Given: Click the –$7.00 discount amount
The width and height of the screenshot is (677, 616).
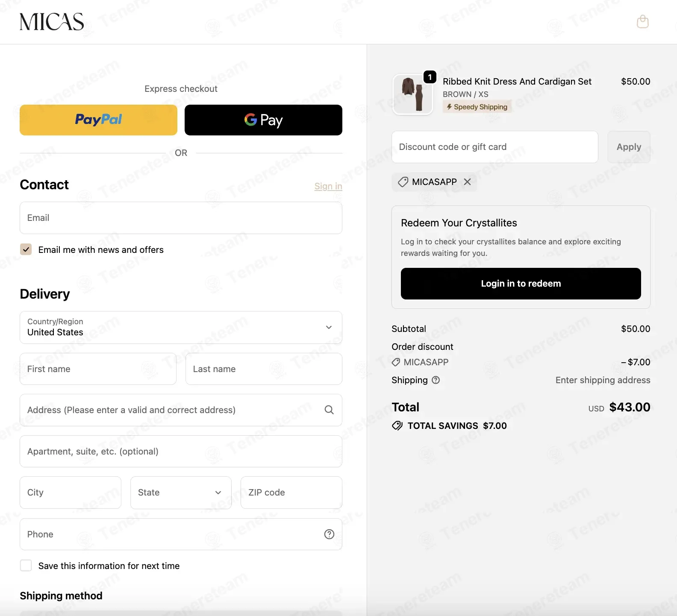Looking at the screenshot, I should coord(636,362).
